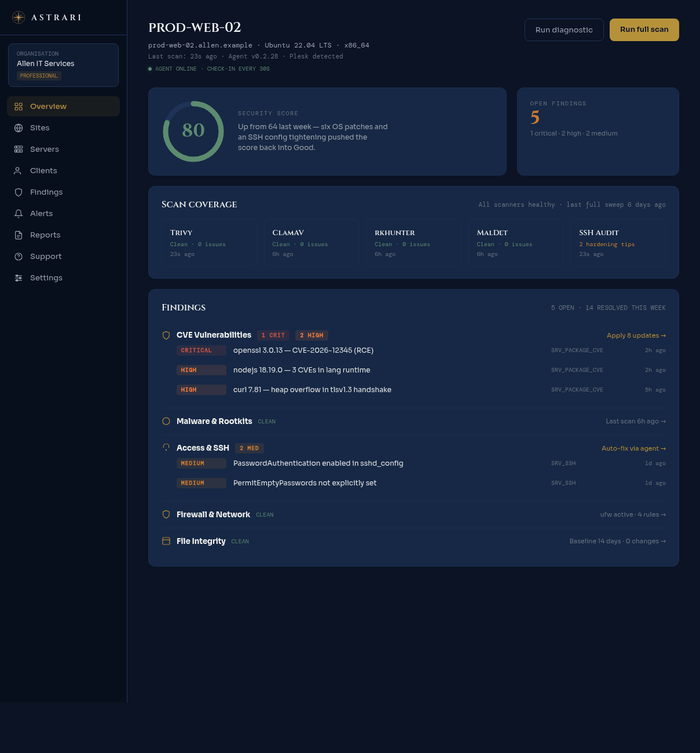700x753 pixels.
Task: Click the SRV_PACKAGE_CVE tag on the curl row
Action: pyautogui.click(x=577, y=390)
